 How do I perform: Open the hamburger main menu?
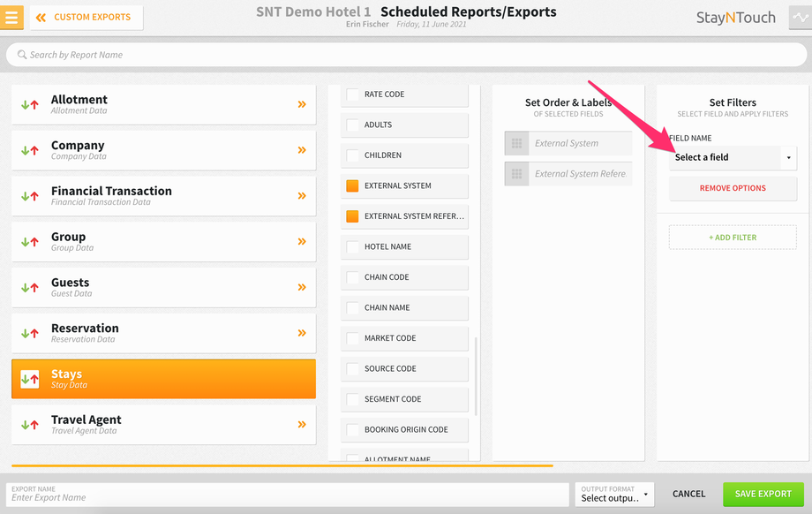(x=11, y=17)
